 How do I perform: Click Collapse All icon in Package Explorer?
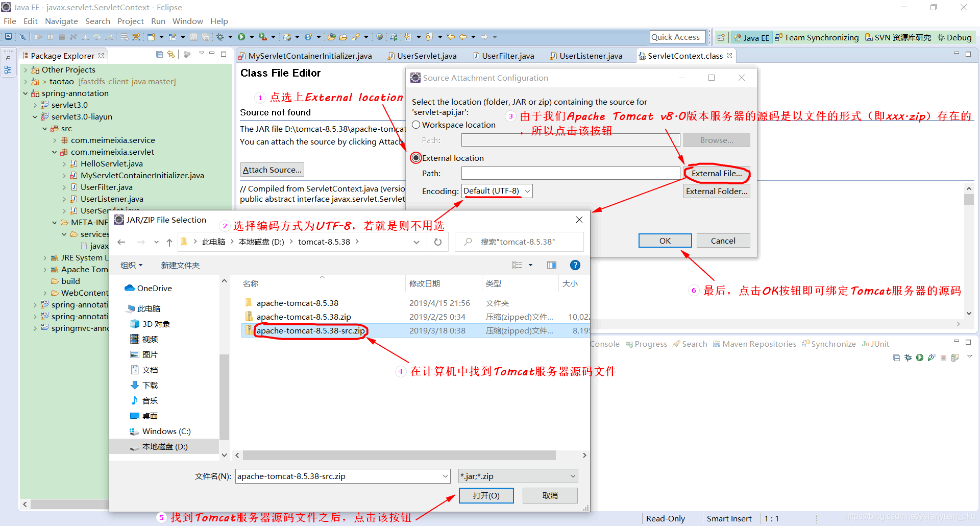(159, 54)
